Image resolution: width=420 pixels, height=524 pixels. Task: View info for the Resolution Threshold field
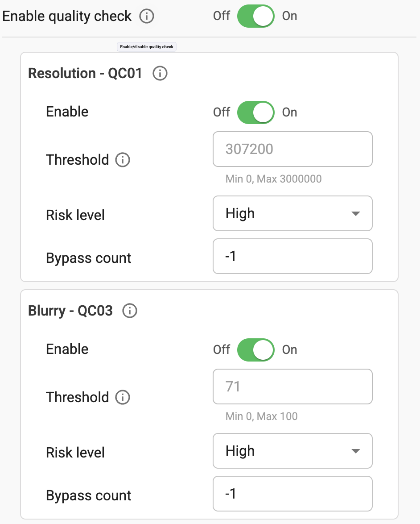(122, 160)
